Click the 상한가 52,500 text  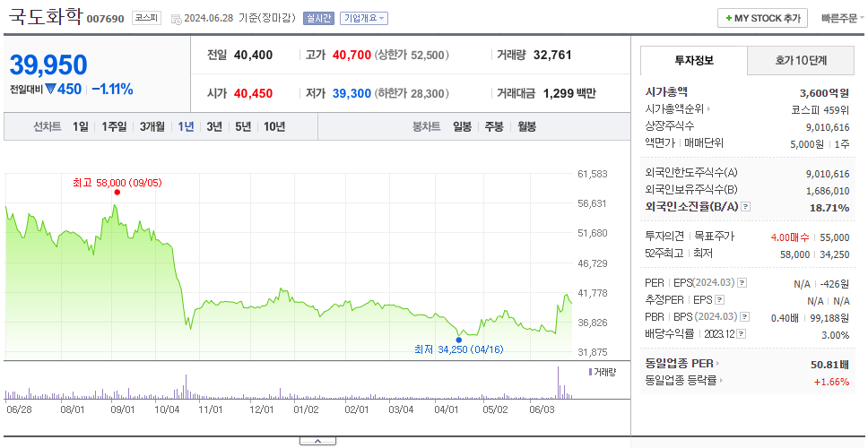412,56
